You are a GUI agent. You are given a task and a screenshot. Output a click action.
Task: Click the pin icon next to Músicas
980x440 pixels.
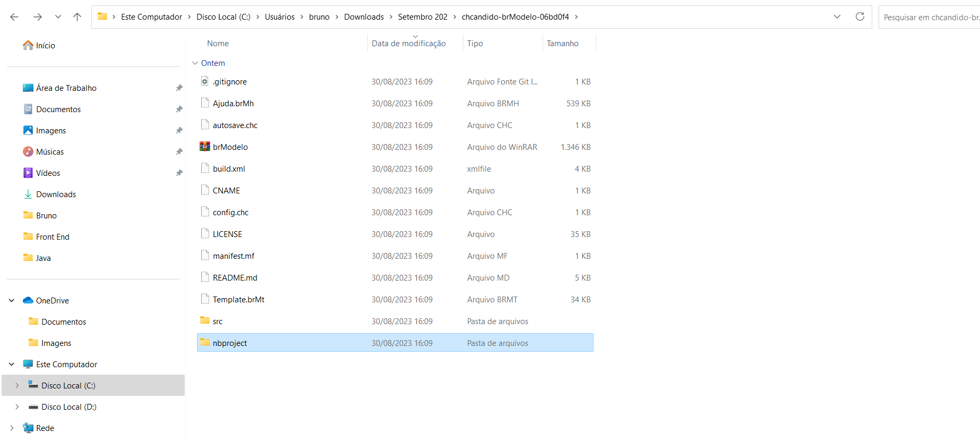coord(179,151)
